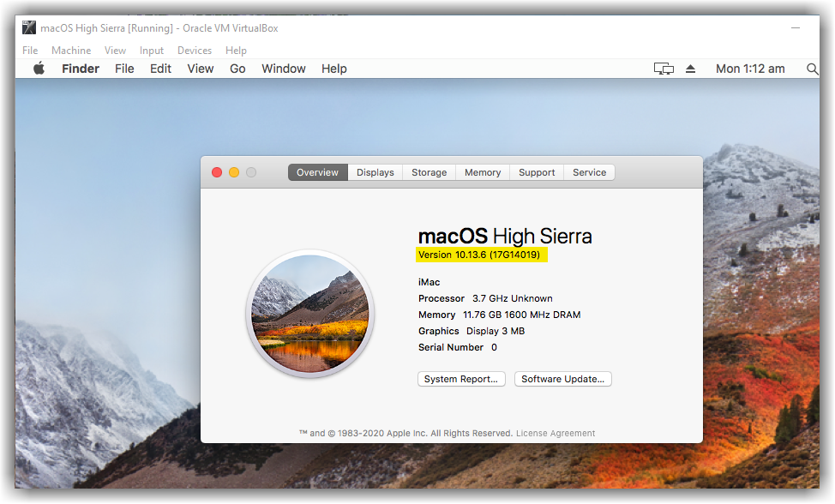Open the macOS Edit menu
The width and height of the screenshot is (835, 504).
click(160, 69)
